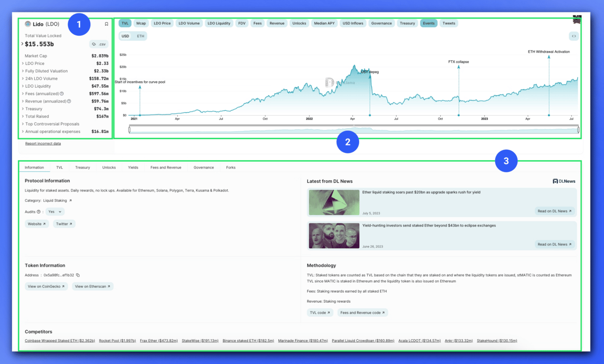This screenshot has width=604, height=364.
Task: Toggle USD Inflows on the chart
Action: pyautogui.click(x=352, y=23)
